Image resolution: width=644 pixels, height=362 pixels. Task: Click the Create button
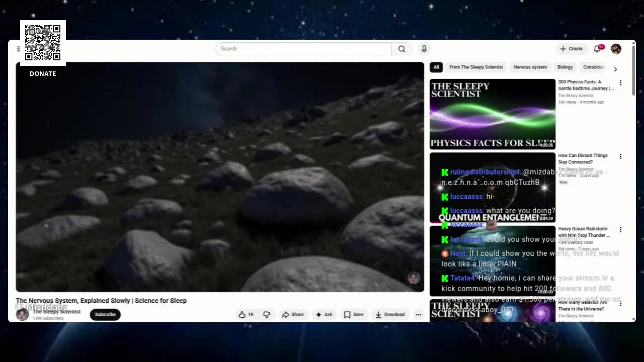(x=571, y=49)
